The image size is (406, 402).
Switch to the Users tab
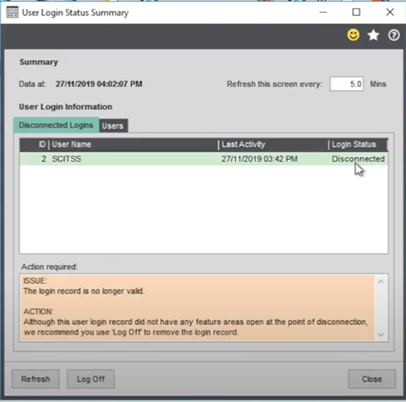pos(113,126)
